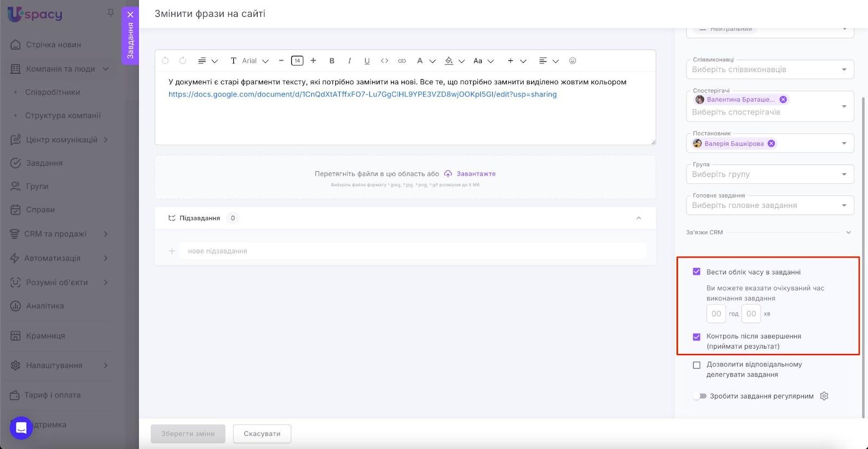Close the Завдання side panel
868x449 pixels.
tap(130, 15)
